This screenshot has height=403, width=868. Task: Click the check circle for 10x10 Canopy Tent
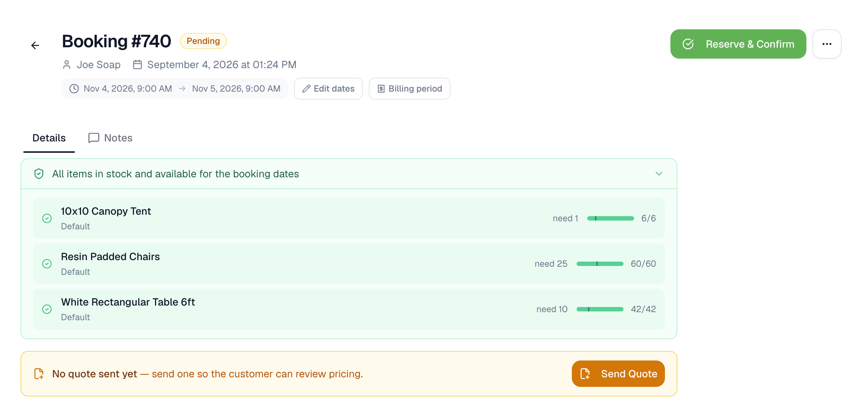click(x=47, y=218)
